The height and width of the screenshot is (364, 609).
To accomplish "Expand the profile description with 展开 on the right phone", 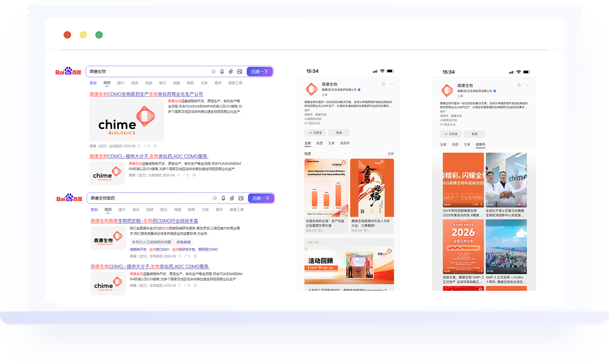I will 443,111.
